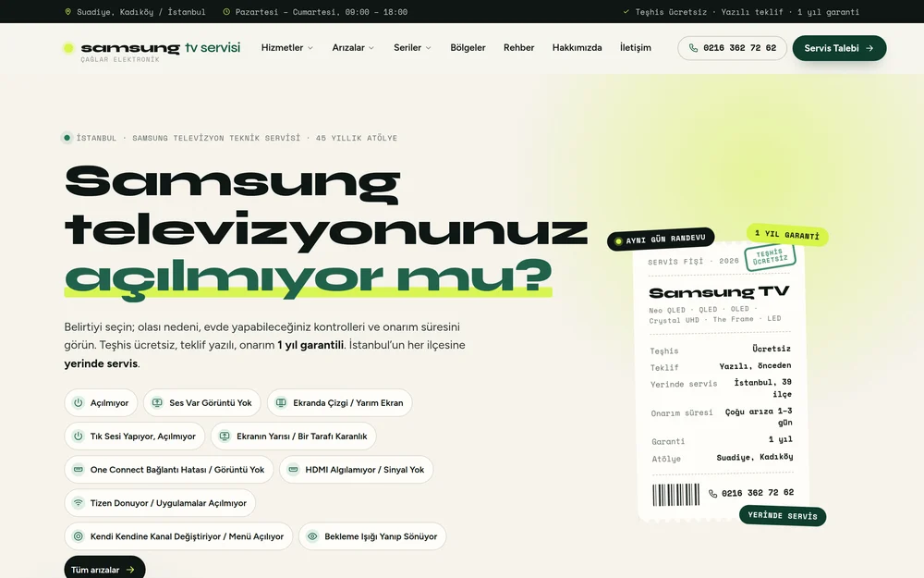Open the Arızalar menu

[x=353, y=48]
